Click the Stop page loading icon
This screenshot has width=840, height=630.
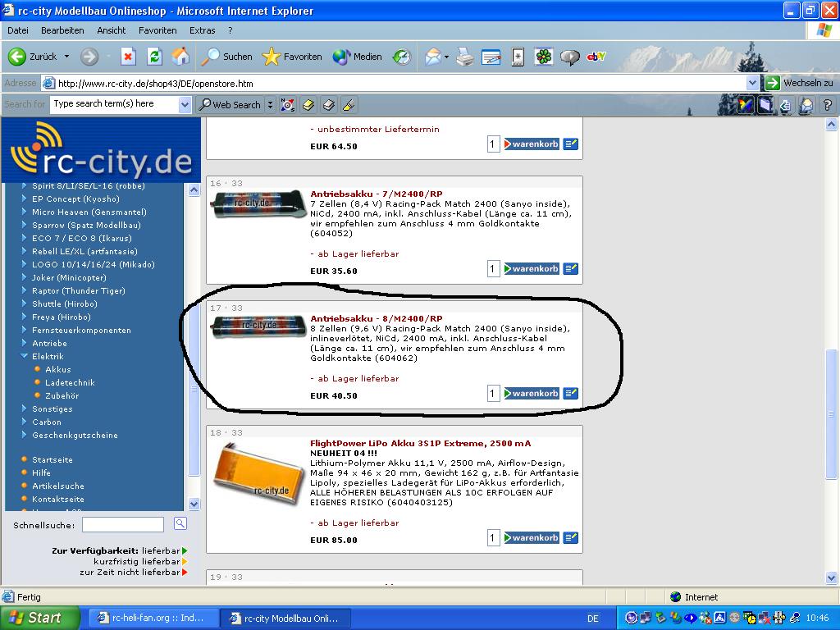128,57
